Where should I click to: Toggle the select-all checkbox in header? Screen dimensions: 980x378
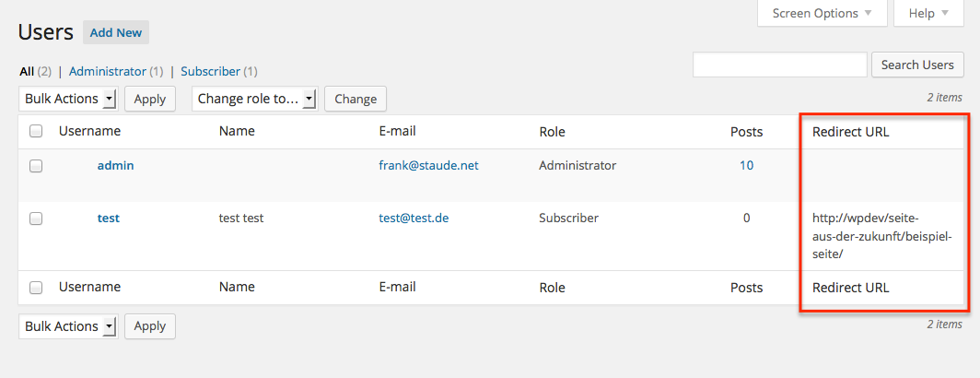point(36,132)
